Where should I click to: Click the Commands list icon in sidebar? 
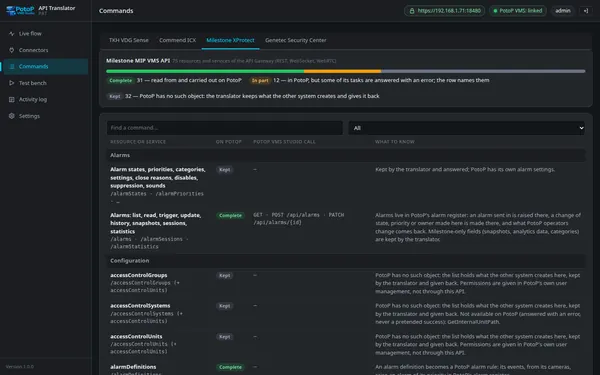[11, 67]
